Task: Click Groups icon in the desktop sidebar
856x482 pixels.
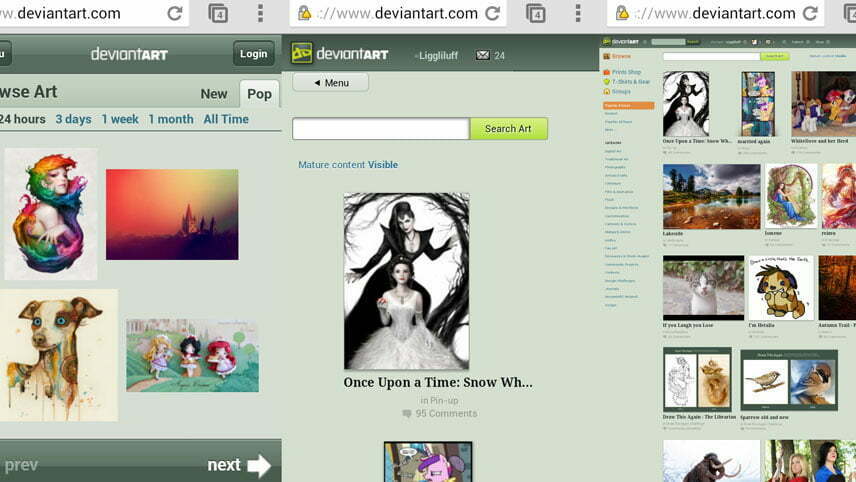Action: 607,92
